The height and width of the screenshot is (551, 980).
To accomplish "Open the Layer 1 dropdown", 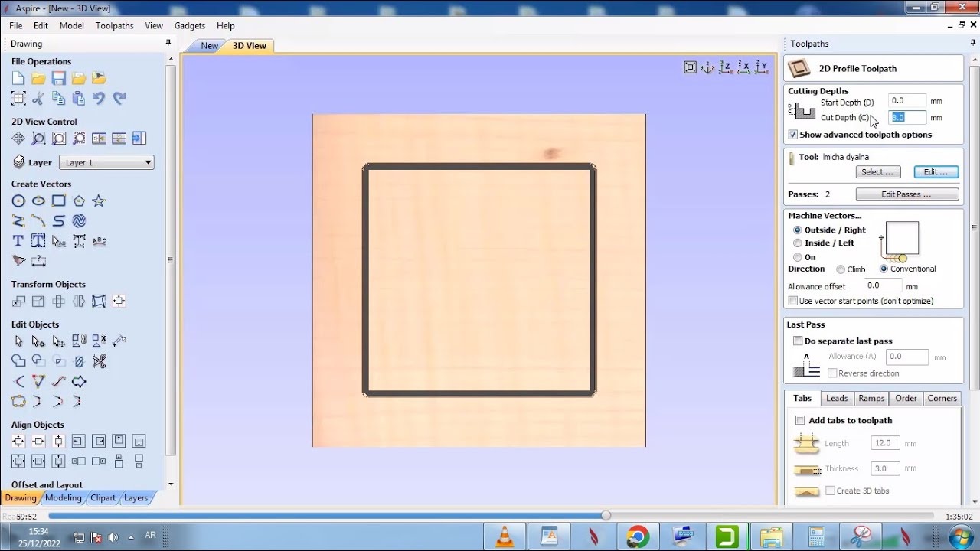I will 106,162.
